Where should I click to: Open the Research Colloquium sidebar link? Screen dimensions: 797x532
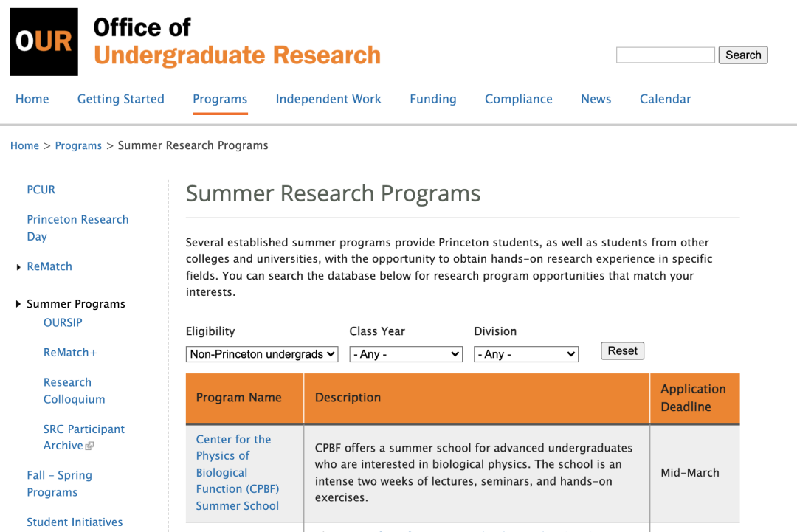pos(75,390)
